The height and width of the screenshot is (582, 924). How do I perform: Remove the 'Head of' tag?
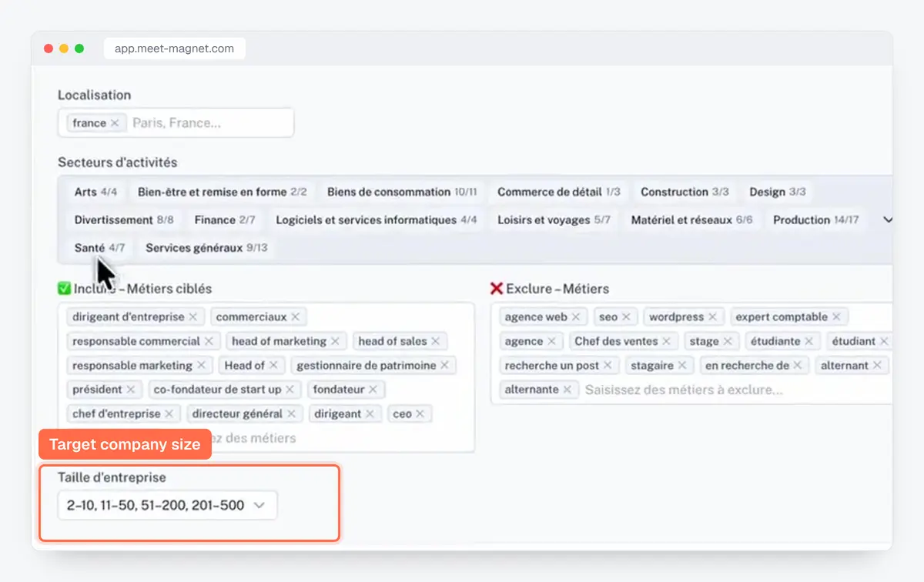coord(273,366)
